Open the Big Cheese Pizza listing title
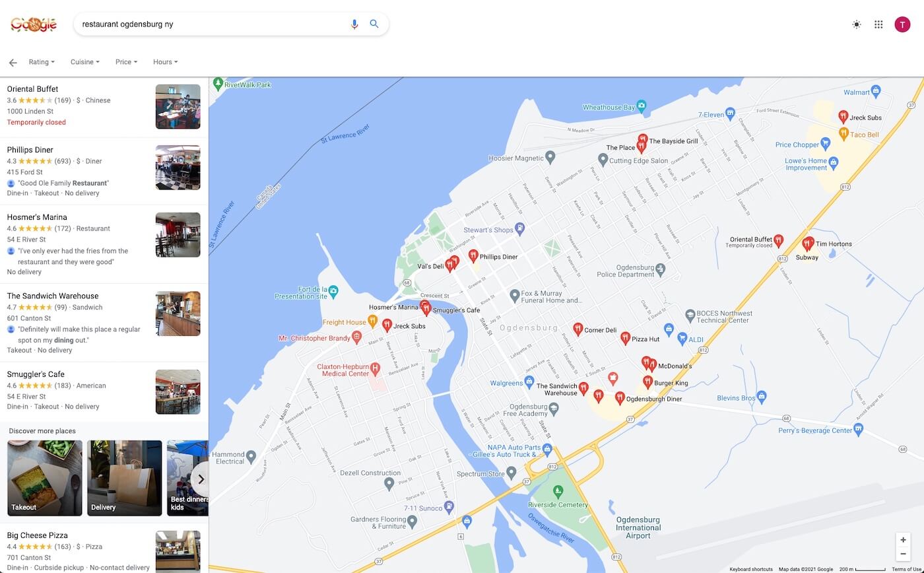This screenshot has width=924, height=573. (37, 535)
